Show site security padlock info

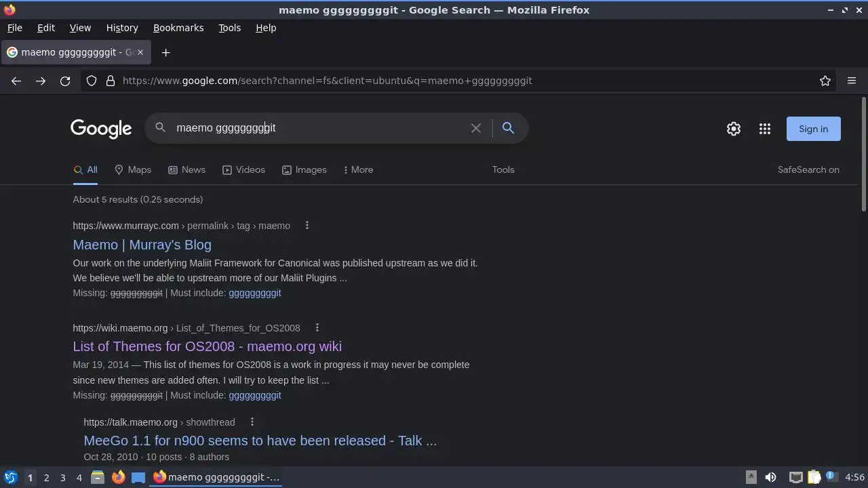coord(111,81)
